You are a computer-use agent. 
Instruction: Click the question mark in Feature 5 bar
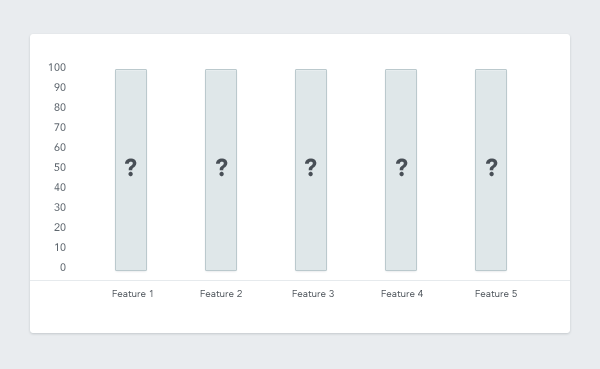(492, 168)
